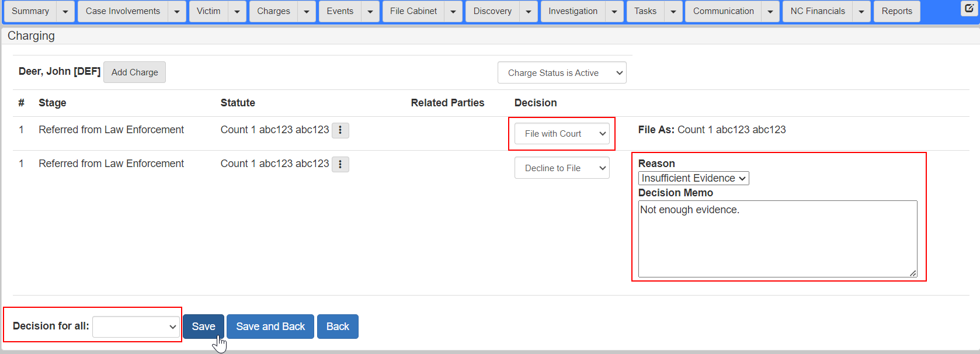Open the Discovery tab
The height and width of the screenshot is (354, 980).
[x=492, y=12]
